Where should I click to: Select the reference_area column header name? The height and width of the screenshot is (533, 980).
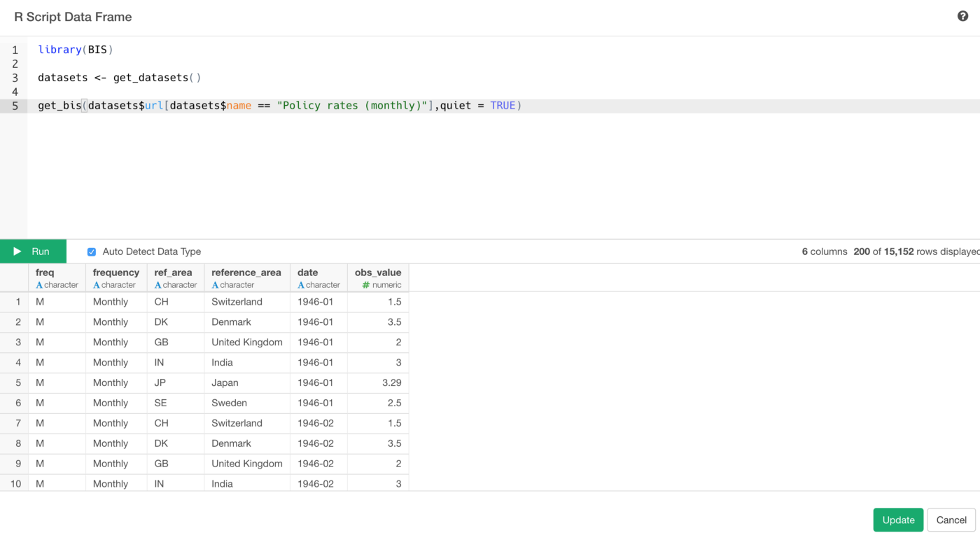tap(246, 272)
